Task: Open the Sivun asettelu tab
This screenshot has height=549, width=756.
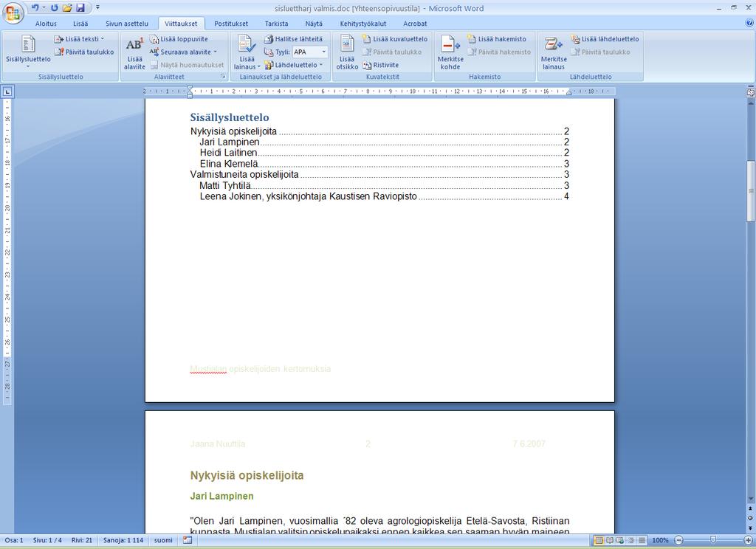Action: (x=127, y=24)
